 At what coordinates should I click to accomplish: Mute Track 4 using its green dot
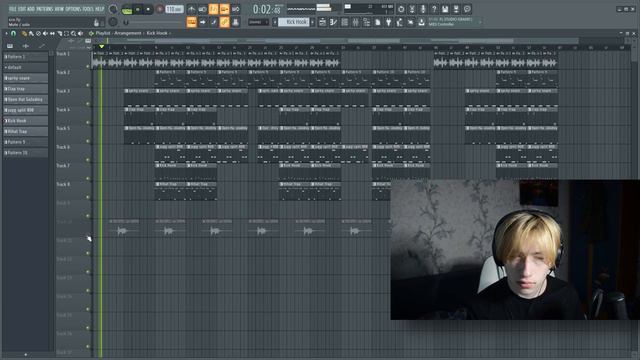pyautogui.click(x=88, y=122)
